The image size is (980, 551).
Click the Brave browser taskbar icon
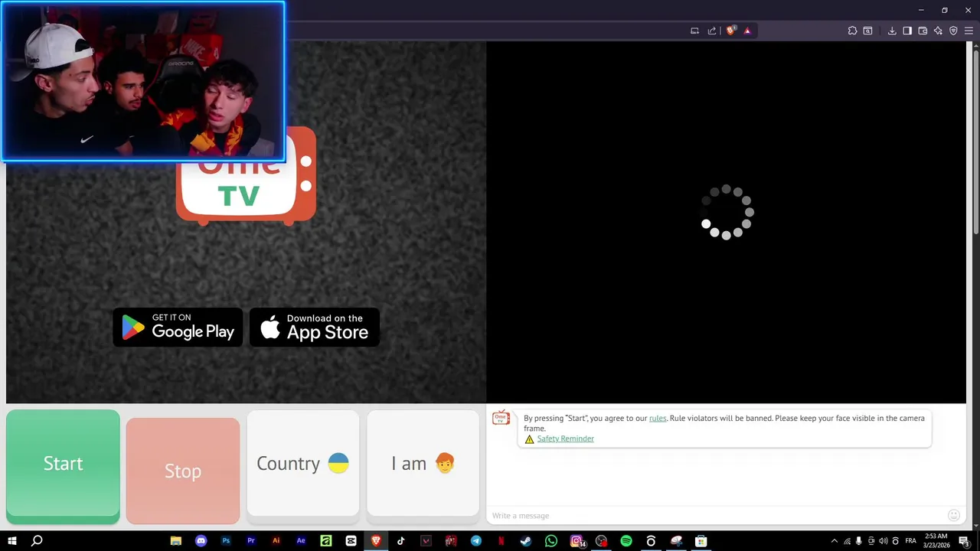pyautogui.click(x=376, y=541)
